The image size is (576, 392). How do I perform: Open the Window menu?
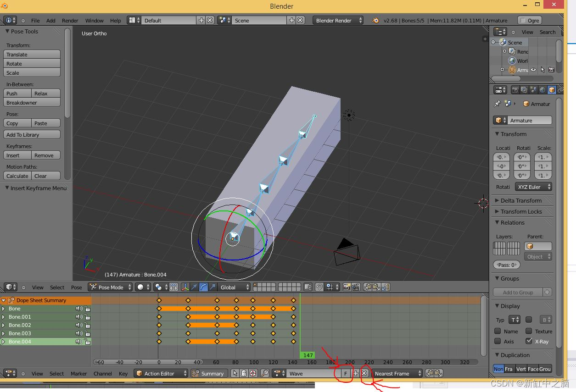point(95,20)
